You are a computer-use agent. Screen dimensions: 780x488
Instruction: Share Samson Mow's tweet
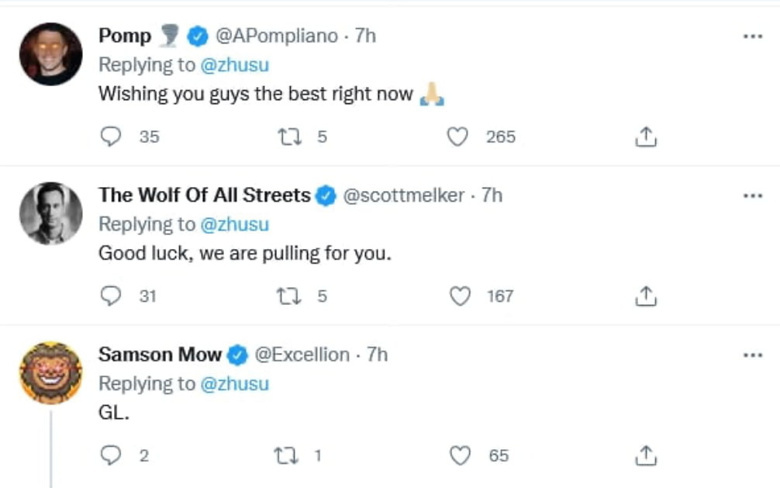[x=646, y=456]
